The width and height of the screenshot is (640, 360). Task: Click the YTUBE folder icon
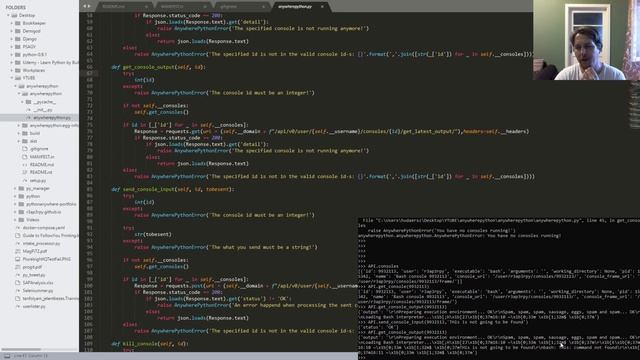[18, 78]
